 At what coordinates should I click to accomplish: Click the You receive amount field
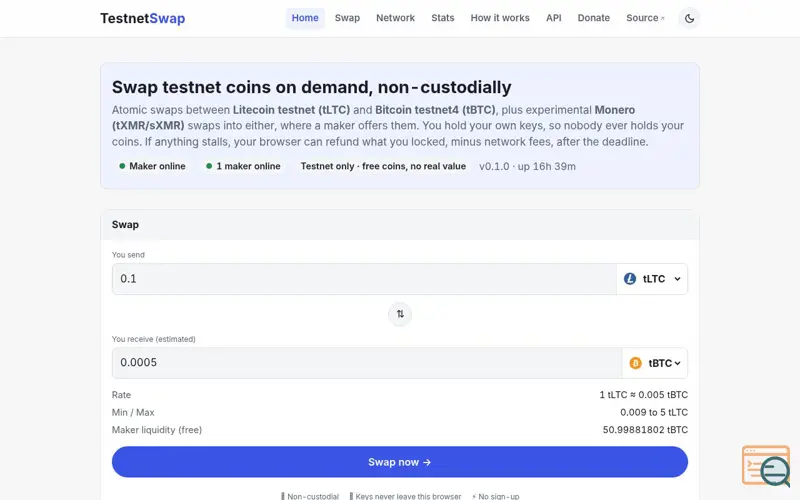(367, 363)
